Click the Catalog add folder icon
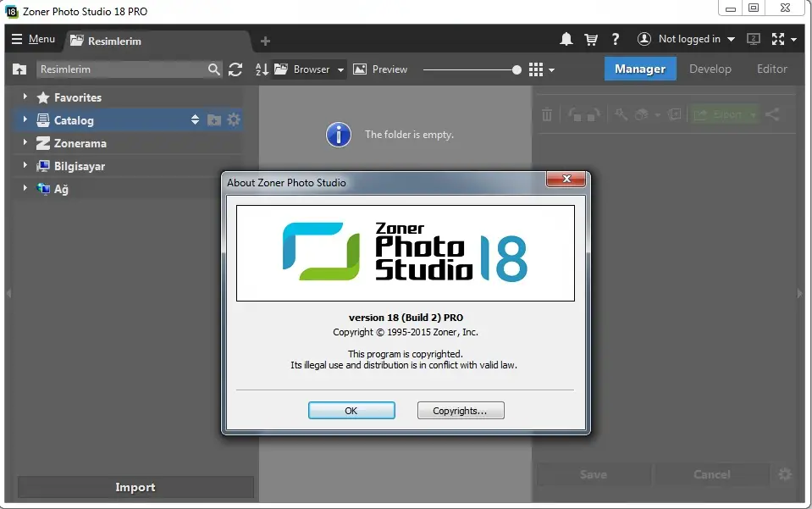 pyautogui.click(x=214, y=120)
